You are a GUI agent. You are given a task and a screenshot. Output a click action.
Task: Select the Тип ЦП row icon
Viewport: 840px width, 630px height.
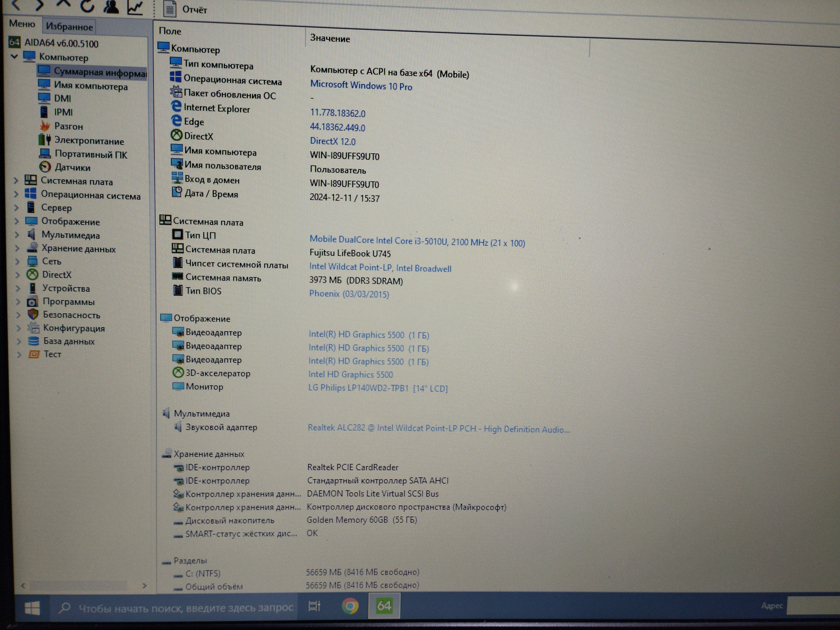click(177, 234)
